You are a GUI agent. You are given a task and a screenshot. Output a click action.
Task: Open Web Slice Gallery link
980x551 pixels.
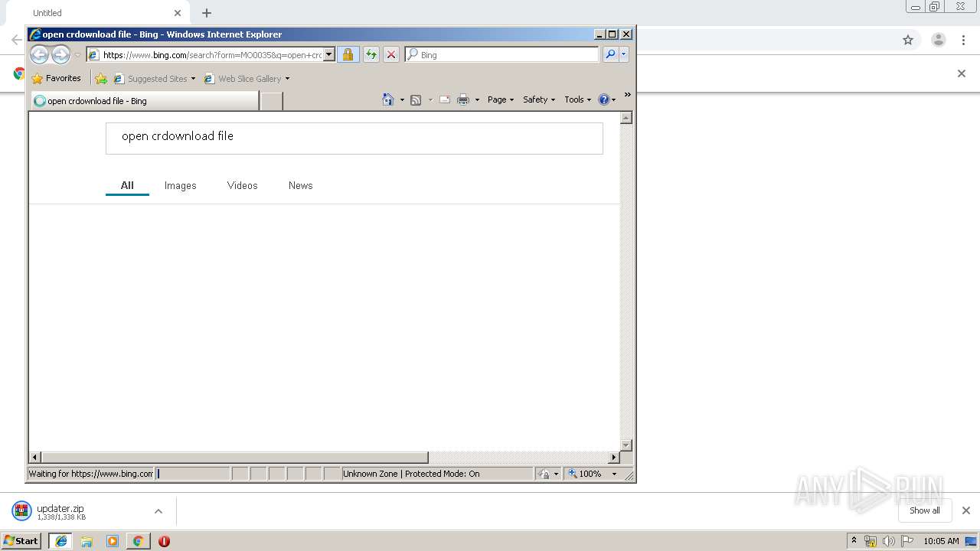(x=243, y=78)
